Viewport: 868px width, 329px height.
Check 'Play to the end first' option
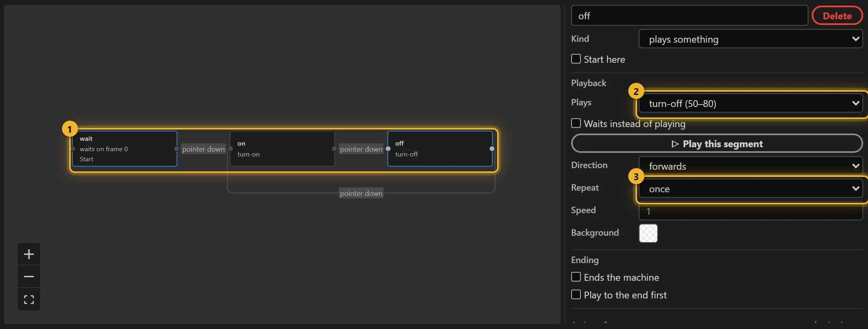pos(576,295)
